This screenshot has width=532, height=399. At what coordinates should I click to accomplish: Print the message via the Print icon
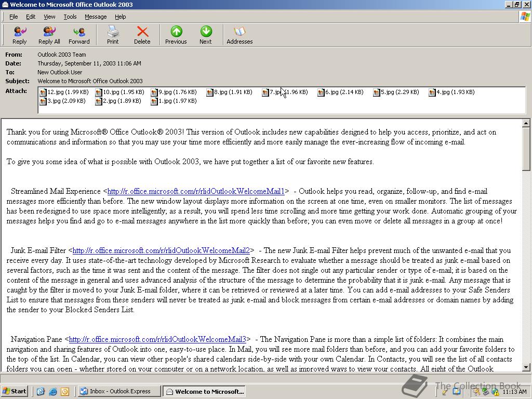113,35
